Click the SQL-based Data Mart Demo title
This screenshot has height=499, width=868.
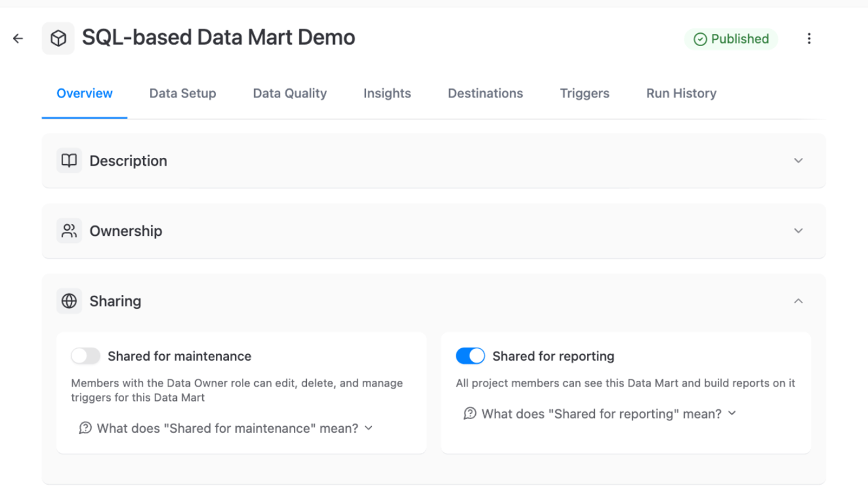pos(218,38)
